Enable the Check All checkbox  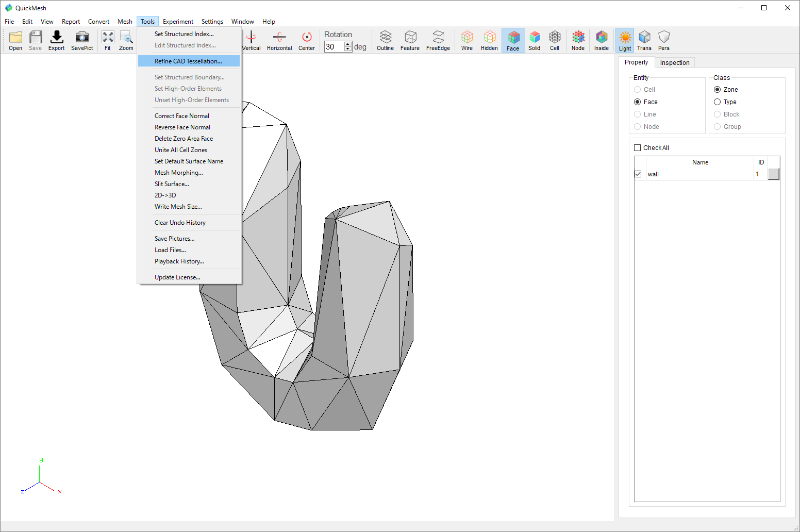pos(638,148)
